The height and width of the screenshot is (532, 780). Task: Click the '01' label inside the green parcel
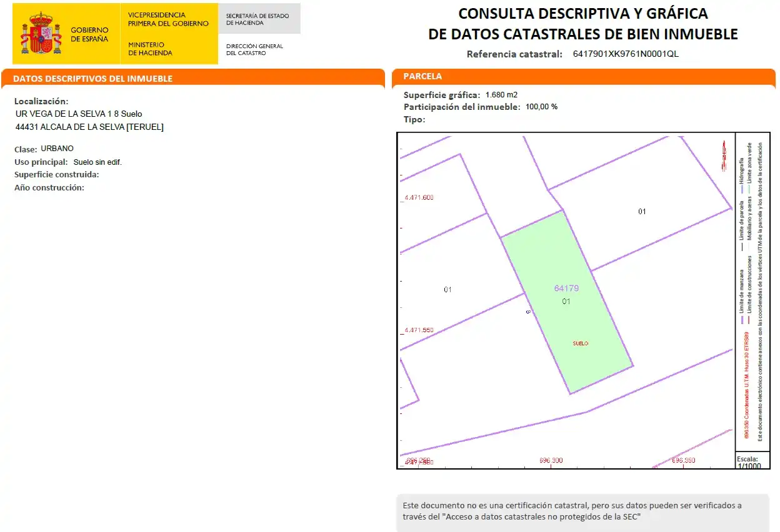[x=566, y=302]
